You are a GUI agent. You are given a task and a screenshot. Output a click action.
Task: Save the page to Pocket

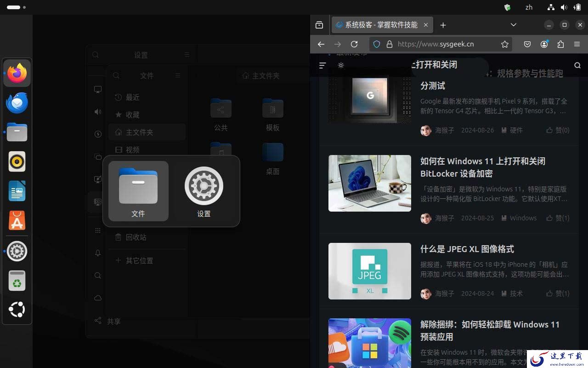527,44
